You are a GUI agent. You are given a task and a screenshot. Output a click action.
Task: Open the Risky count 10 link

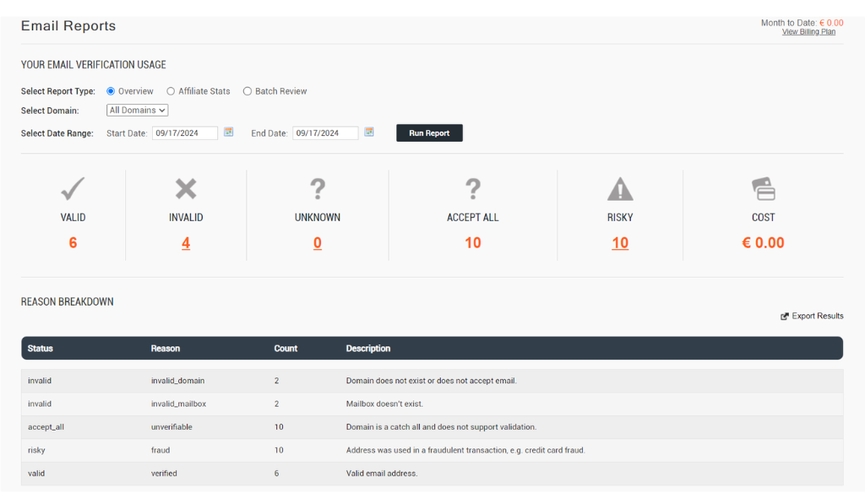click(620, 242)
